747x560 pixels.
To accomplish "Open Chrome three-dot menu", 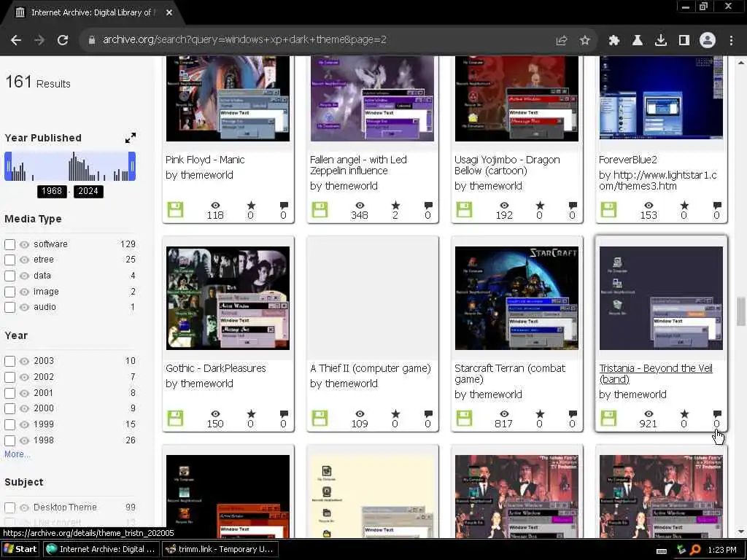I will click(731, 41).
